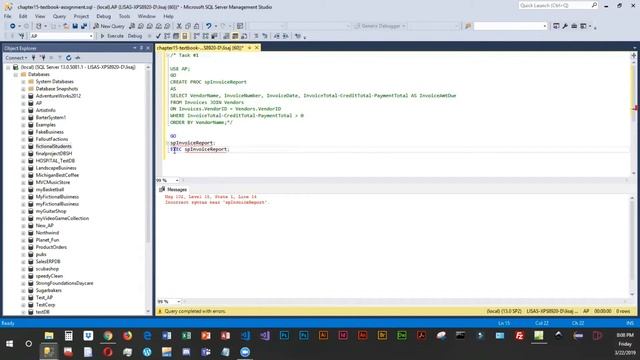Click the Save All icon
The image size is (640, 360).
[84, 26]
